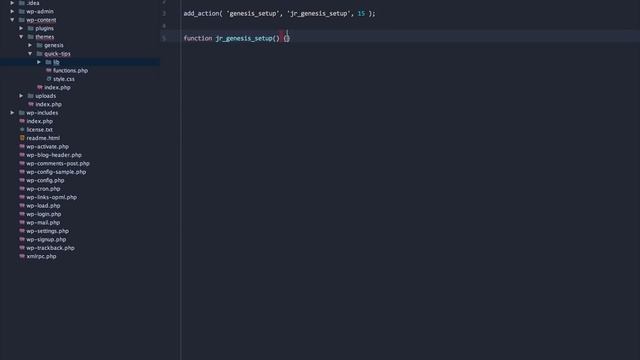Expand the genesis folder arrow

(30, 45)
